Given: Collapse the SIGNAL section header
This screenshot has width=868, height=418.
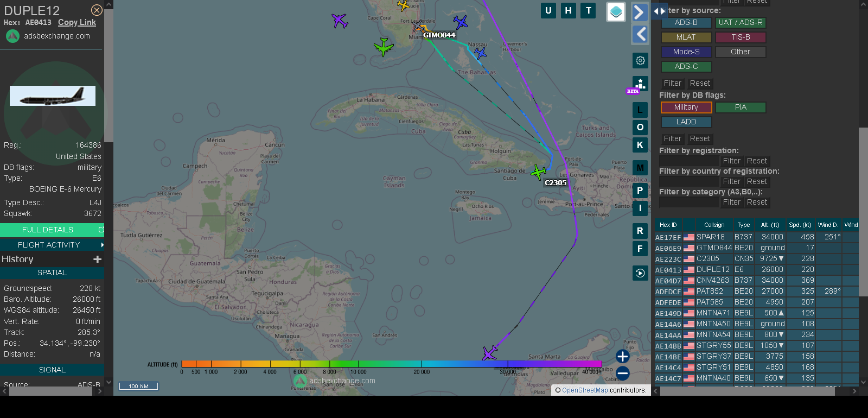Looking at the screenshot, I should (52, 370).
